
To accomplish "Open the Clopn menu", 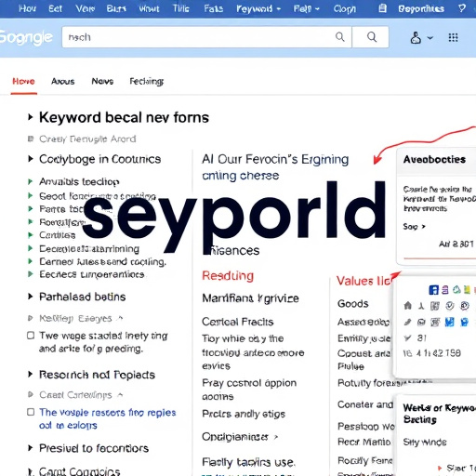I will pyautogui.click(x=345, y=9).
